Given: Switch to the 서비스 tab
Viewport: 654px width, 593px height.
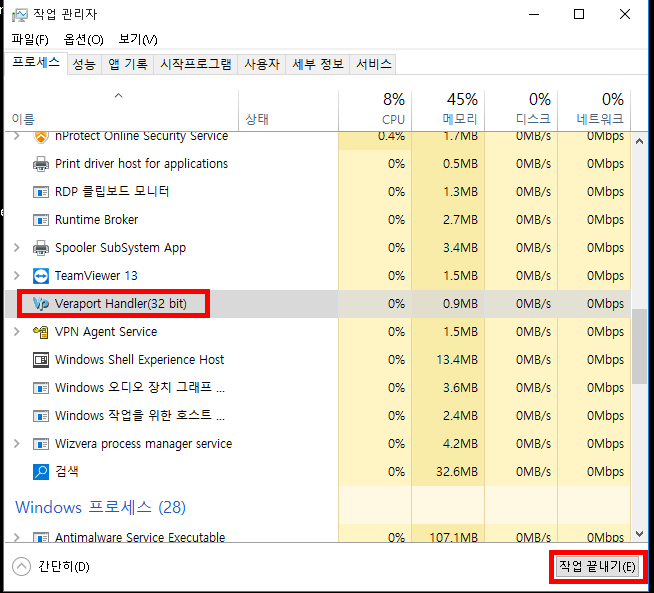Looking at the screenshot, I should click(373, 64).
